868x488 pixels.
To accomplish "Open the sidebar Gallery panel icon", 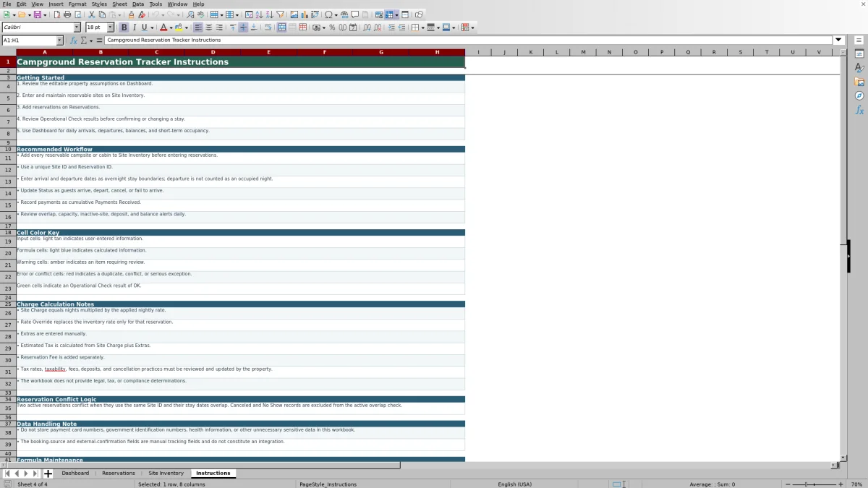I will [859, 82].
